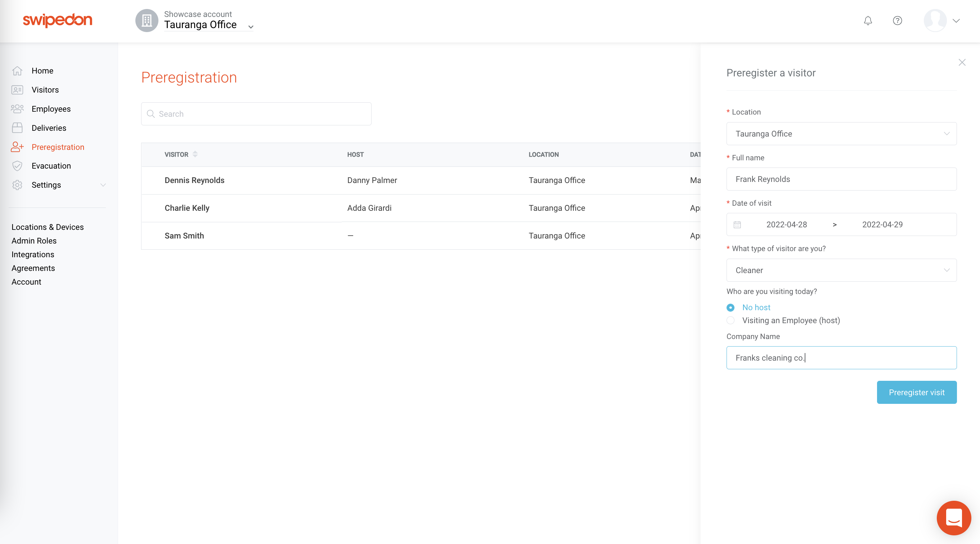980x544 pixels.
Task: Click the SwipedOn logo
Action: pyautogui.click(x=58, y=20)
